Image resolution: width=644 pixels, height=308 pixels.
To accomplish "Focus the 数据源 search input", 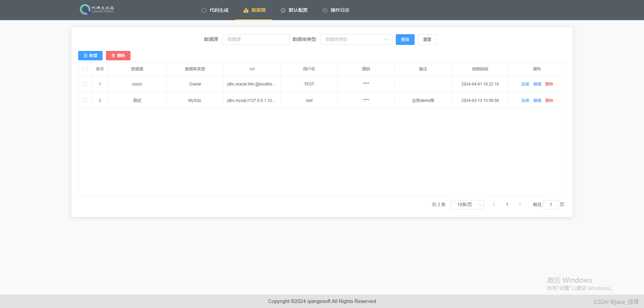I will [x=256, y=40].
